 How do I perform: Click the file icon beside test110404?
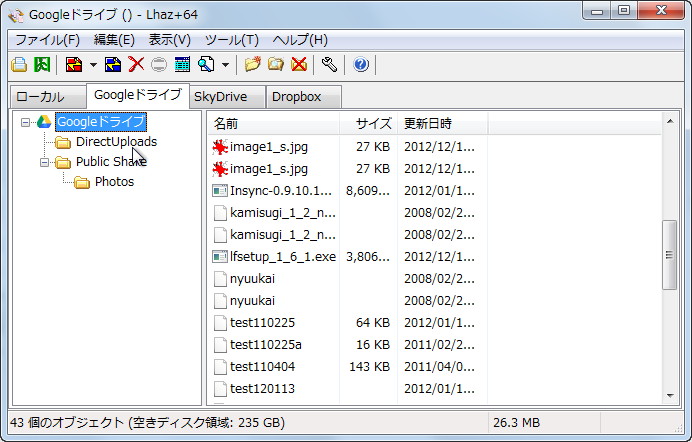coord(220,367)
